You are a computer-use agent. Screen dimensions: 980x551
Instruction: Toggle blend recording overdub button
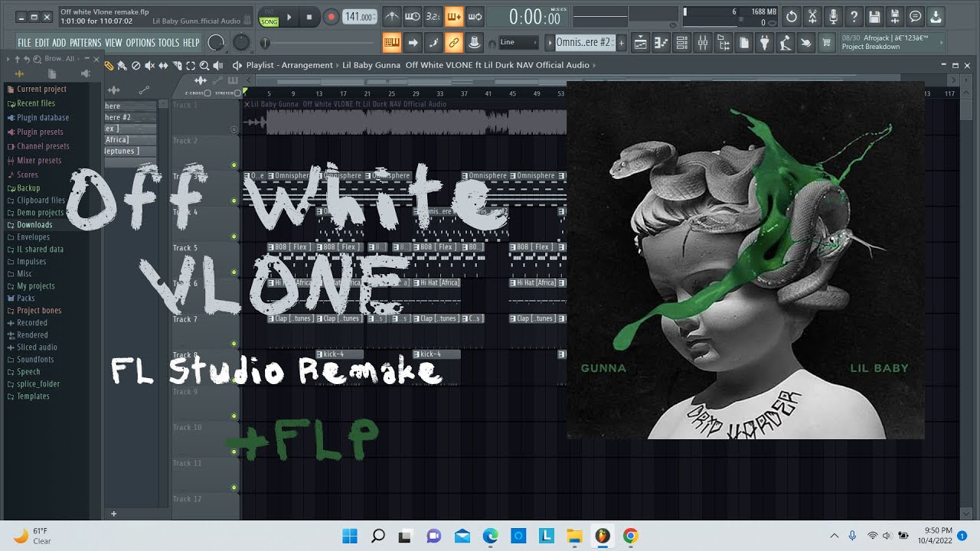coord(453,16)
